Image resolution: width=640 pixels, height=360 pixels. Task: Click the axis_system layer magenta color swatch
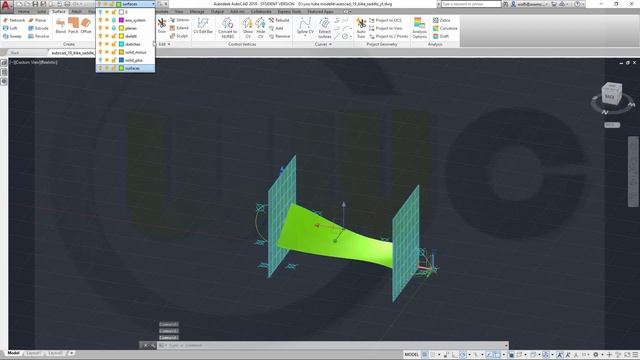point(121,20)
